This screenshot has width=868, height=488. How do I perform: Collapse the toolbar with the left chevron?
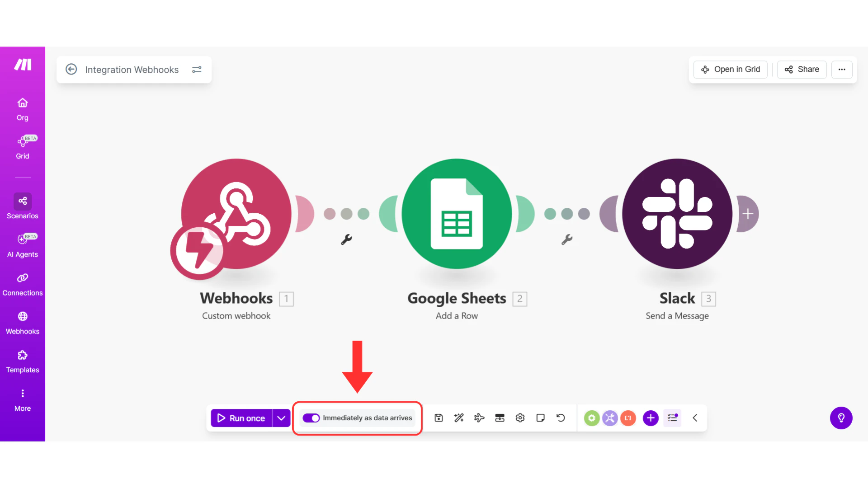pos(695,418)
